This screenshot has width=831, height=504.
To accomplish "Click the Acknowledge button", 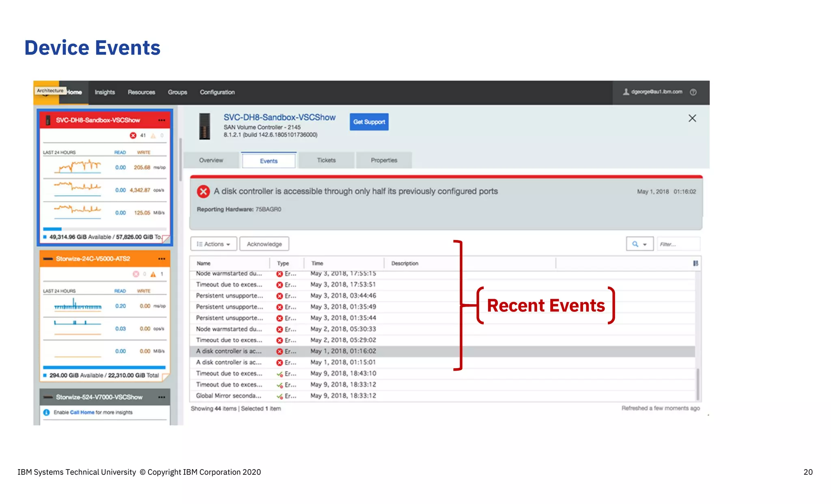I will [264, 244].
